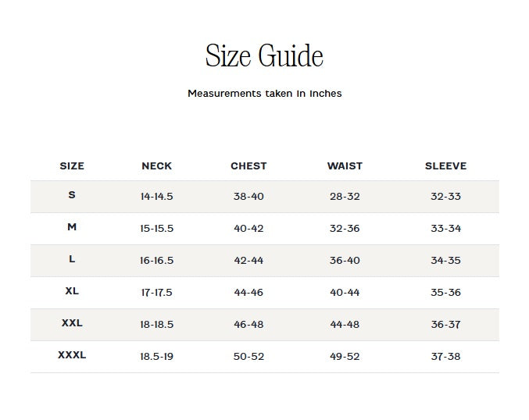529x420 pixels.
Task: Click the 'Measurements taken in inches' subtitle
Action: pyautogui.click(x=264, y=94)
